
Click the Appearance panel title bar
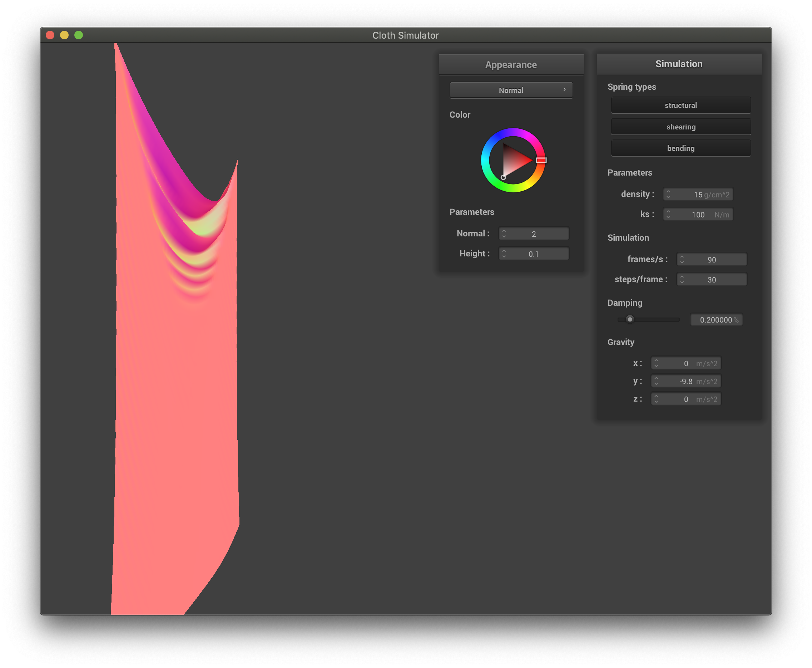tap(511, 64)
